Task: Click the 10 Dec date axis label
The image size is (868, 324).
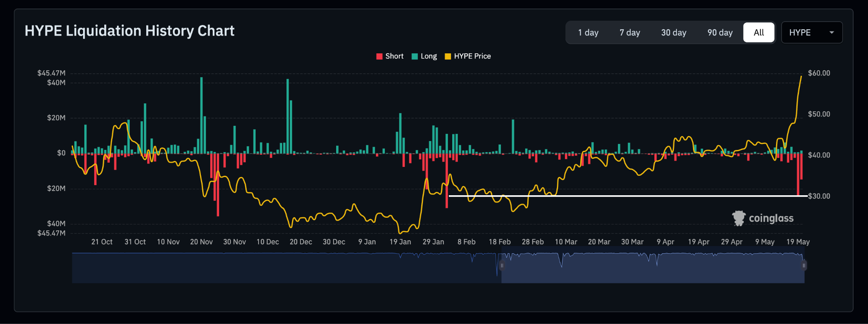Action: tap(268, 242)
